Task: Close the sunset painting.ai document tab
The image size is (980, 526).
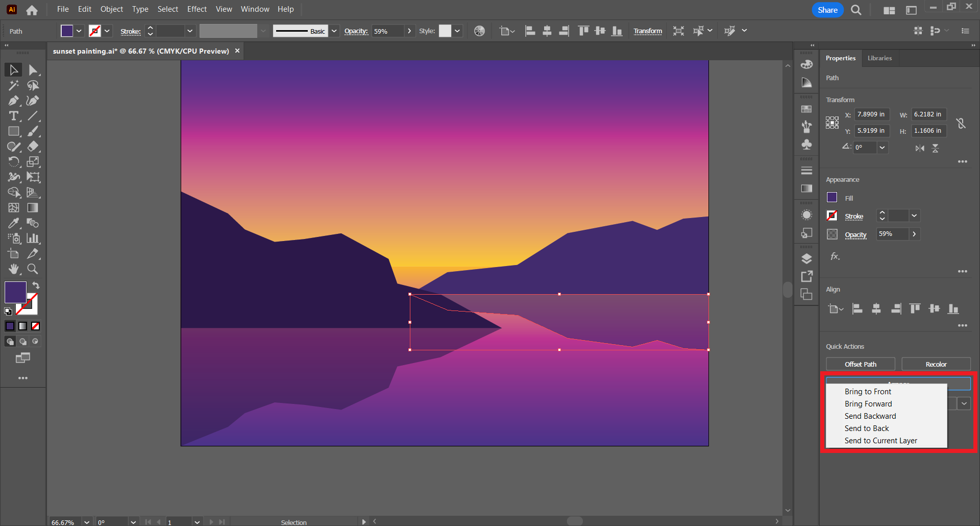Action: [x=237, y=51]
